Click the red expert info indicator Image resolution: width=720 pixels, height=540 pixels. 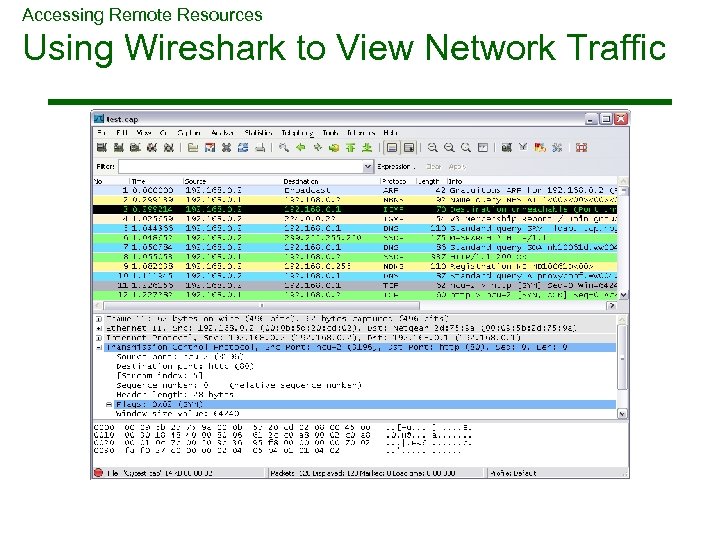point(98,472)
